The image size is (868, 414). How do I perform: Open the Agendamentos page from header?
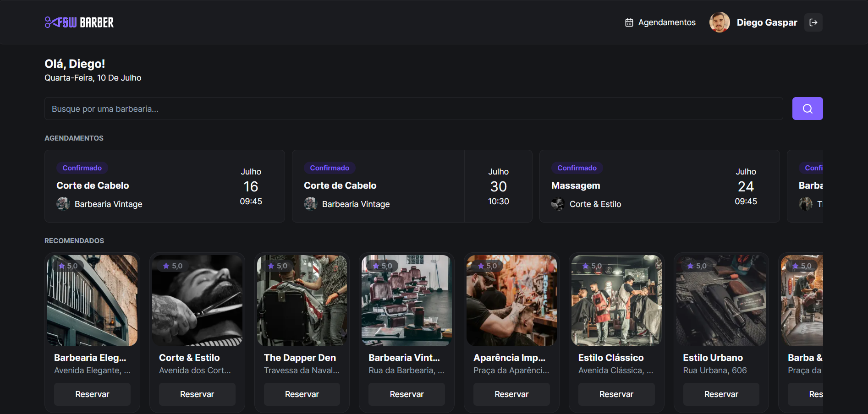click(x=666, y=22)
